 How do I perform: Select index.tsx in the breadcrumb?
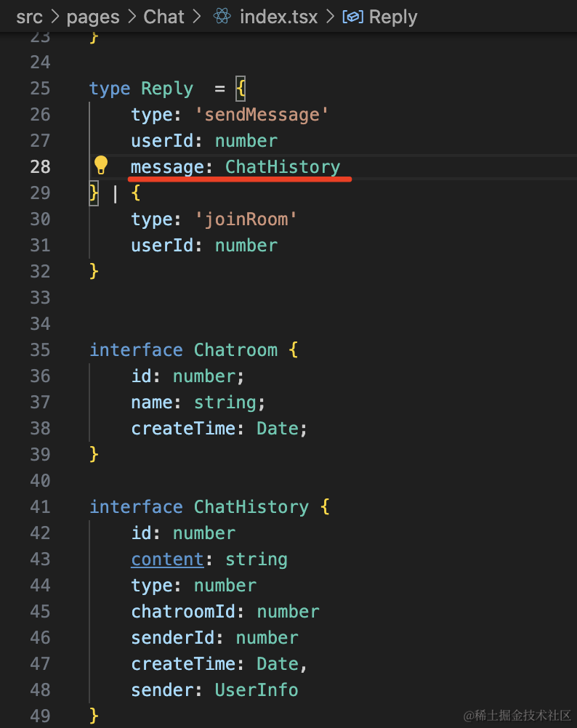point(279,16)
